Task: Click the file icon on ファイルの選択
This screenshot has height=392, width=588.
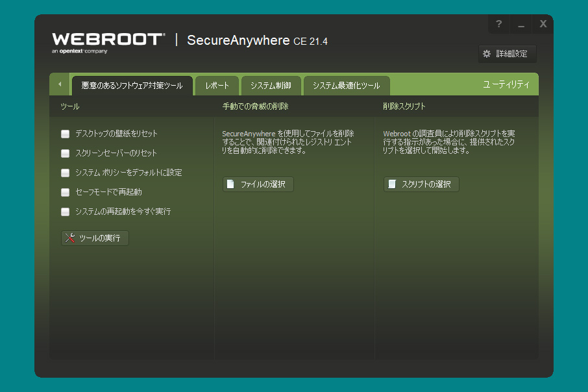Action: coord(230,184)
